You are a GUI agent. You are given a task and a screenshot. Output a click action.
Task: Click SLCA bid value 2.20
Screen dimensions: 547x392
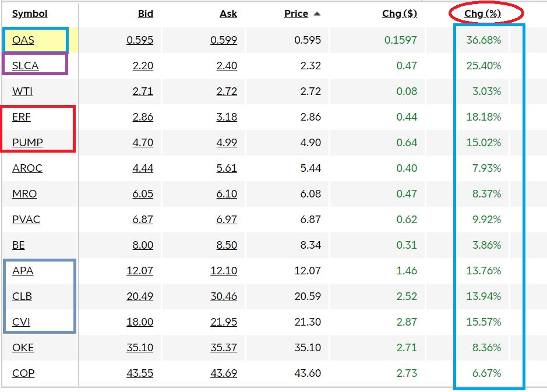pyautogui.click(x=143, y=66)
